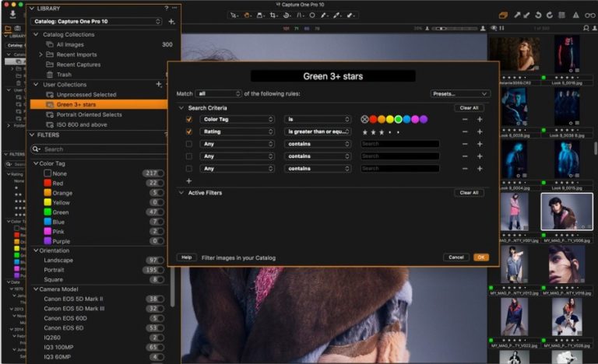Open the Color Tag field dropdown
The image size is (598, 364).
pyautogui.click(x=237, y=119)
